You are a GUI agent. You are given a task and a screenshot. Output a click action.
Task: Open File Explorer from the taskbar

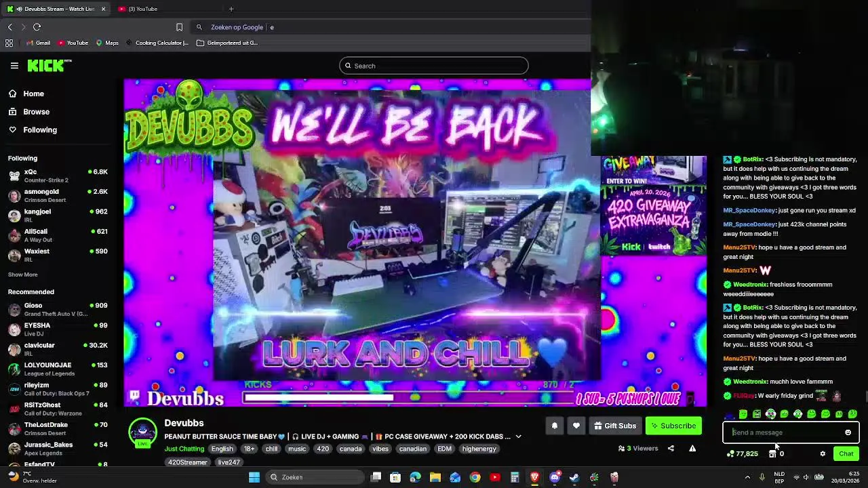435,477
